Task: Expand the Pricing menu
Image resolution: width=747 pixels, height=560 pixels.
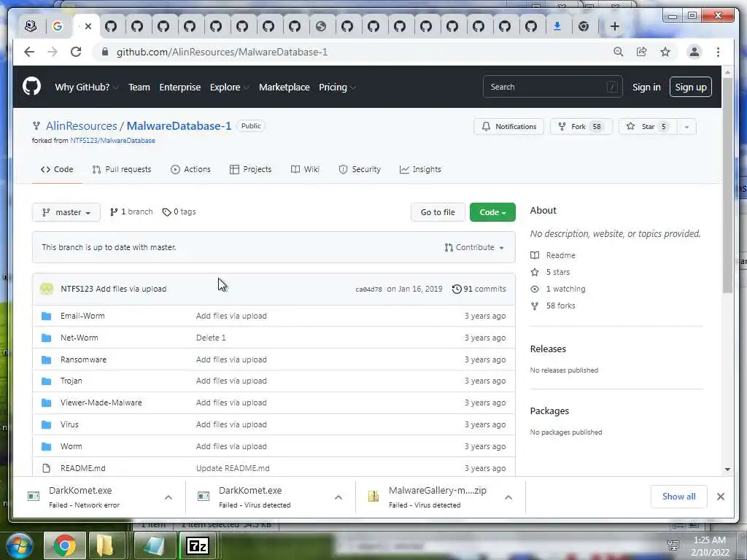Action: point(337,87)
